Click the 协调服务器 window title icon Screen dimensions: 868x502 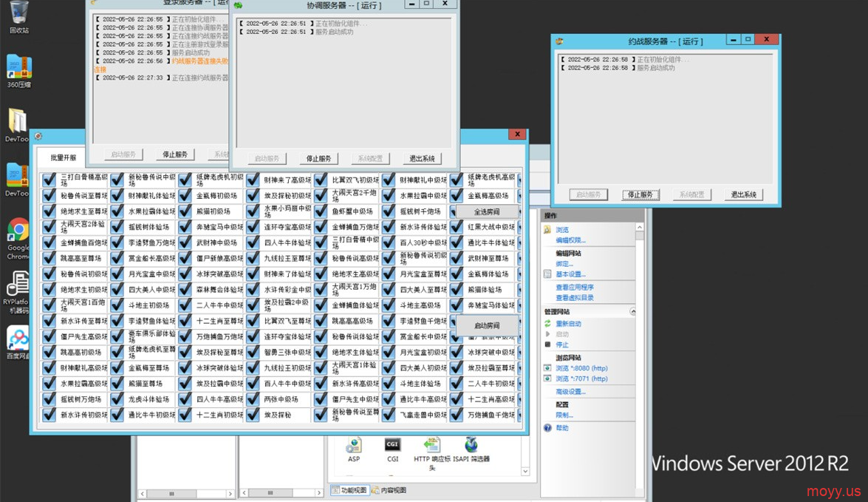pyautogui.click(x=238, y=5)
